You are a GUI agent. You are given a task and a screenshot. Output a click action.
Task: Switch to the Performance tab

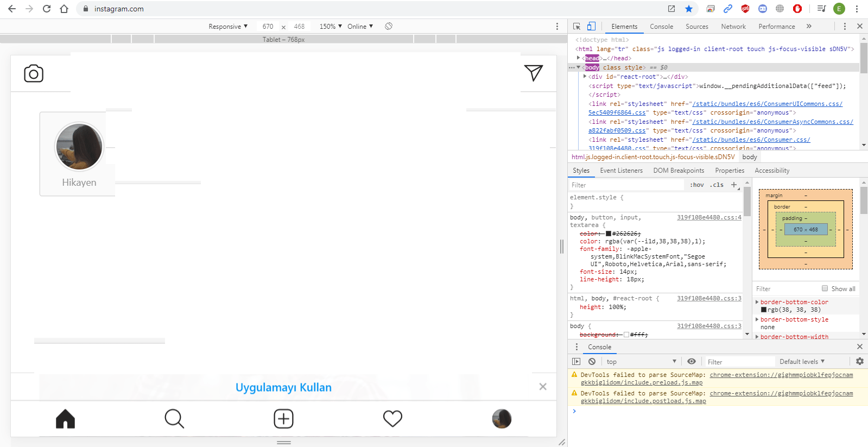(x=777, y=26)
